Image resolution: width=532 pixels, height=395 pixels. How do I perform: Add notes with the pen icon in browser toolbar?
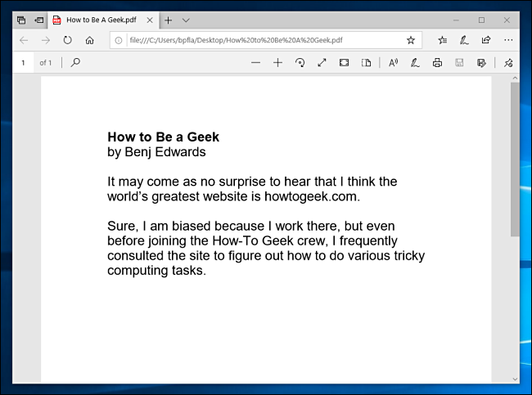[464, 40]
